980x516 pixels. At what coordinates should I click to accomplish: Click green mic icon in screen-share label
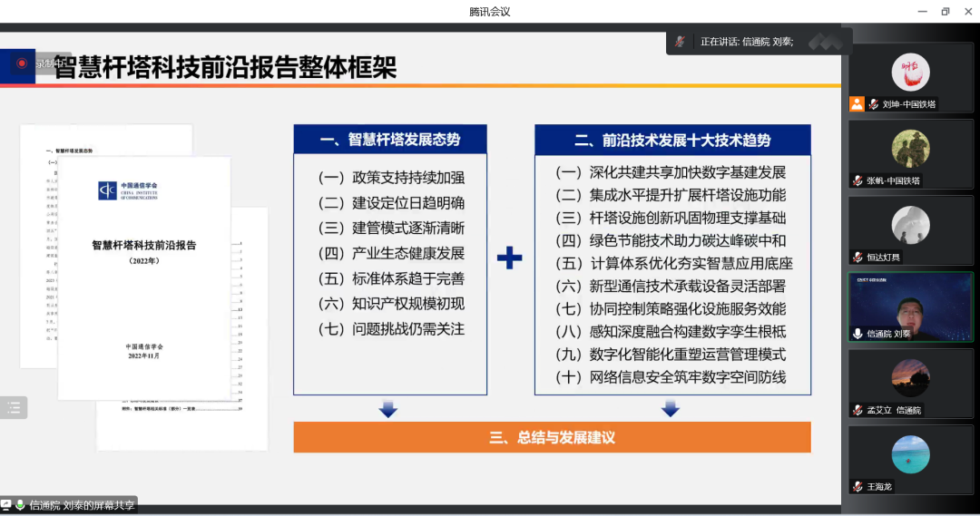pos(20,505)
